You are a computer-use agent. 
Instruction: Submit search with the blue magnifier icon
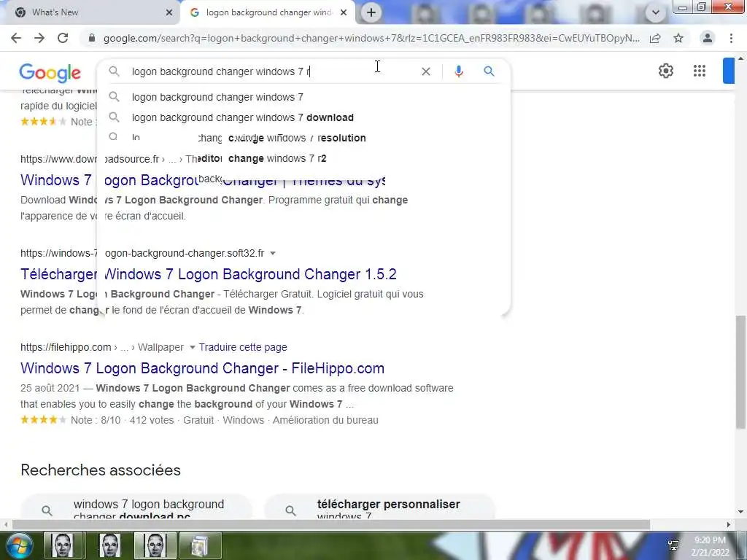coord(489,71)
